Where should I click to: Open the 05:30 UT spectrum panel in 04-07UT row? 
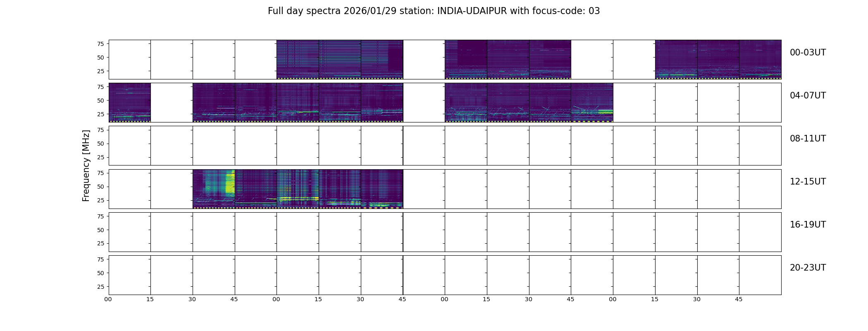382,103
